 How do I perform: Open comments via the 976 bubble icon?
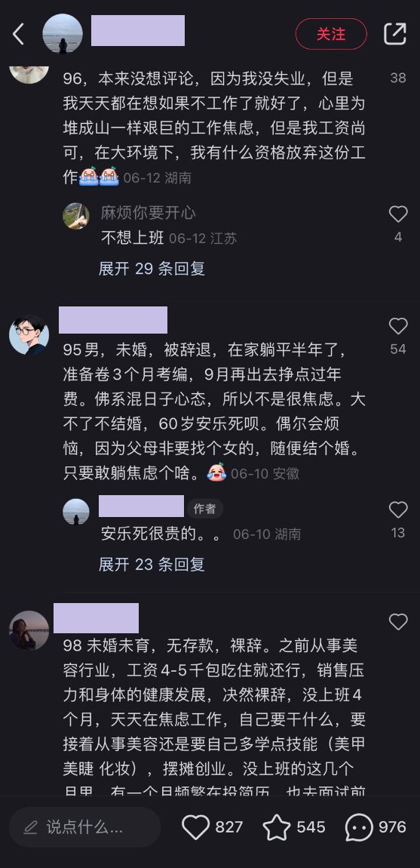point(359,827)
